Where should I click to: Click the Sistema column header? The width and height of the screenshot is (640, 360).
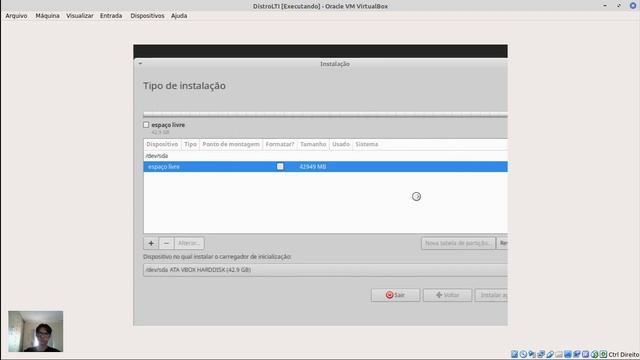tap(367, 144)
